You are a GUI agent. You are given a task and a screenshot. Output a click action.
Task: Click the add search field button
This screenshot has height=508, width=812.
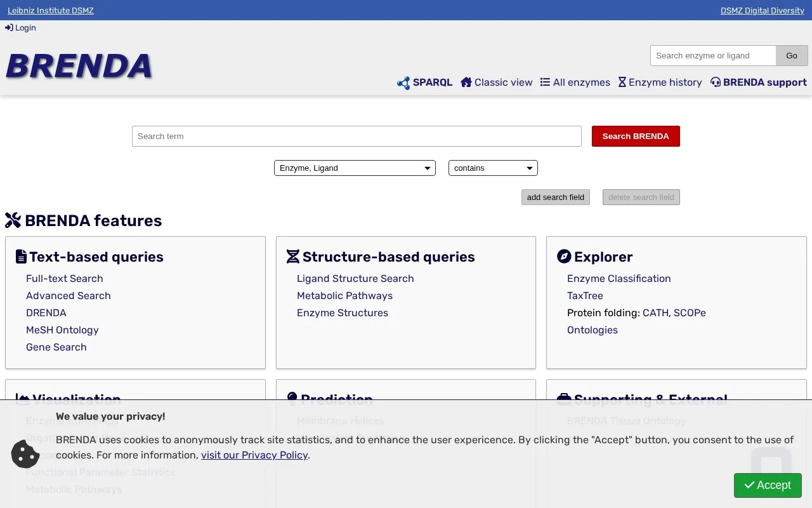tap(556, 197)
